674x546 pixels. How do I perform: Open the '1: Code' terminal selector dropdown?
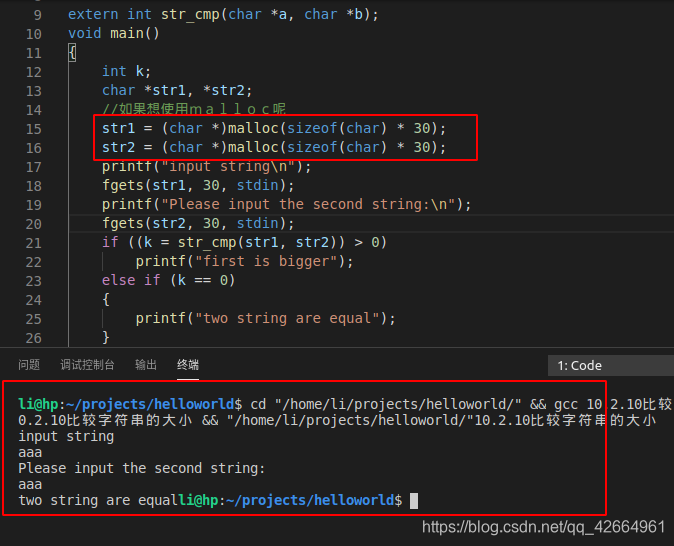click(x=610, y=365)
